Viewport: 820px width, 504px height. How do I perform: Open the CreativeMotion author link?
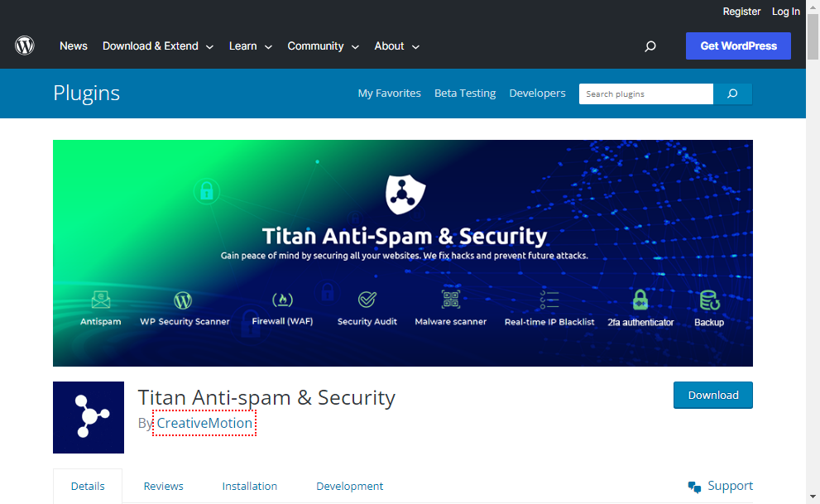pyautogui.click(x=204, y=423)
